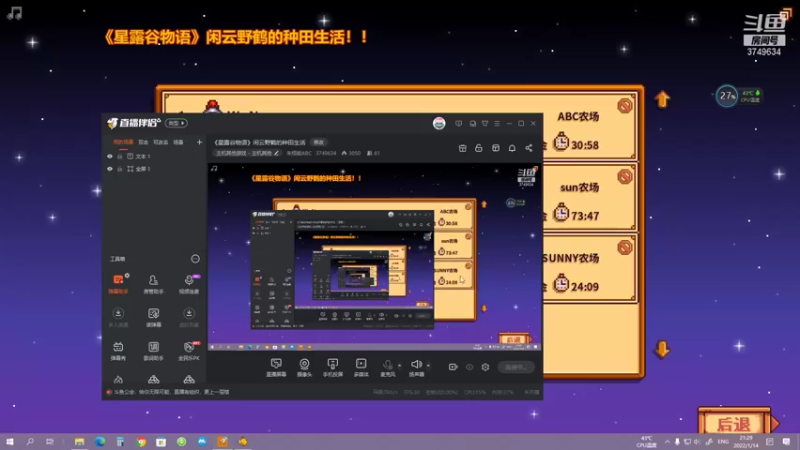Viewport: 800px width, 450px height.
Task: Click the 修改 title edit button
Action: tap(319, 142)
